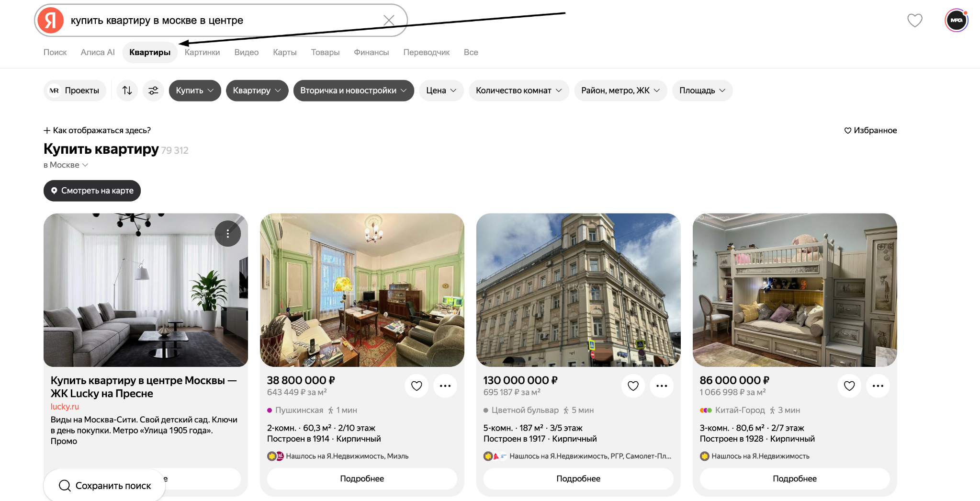Clear the search query with X icon
The width and height of the screenshot is (980, 501).
tap(389, 20)
